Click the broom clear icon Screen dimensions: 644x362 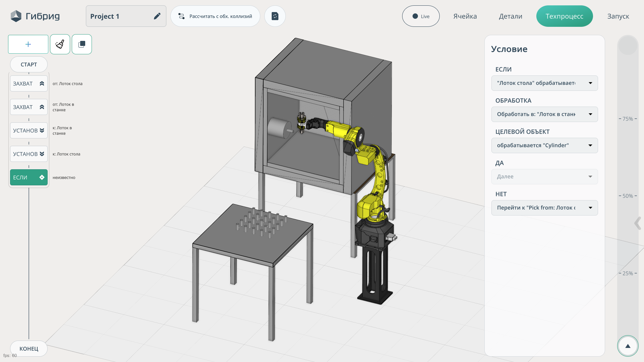pos(60,44)
